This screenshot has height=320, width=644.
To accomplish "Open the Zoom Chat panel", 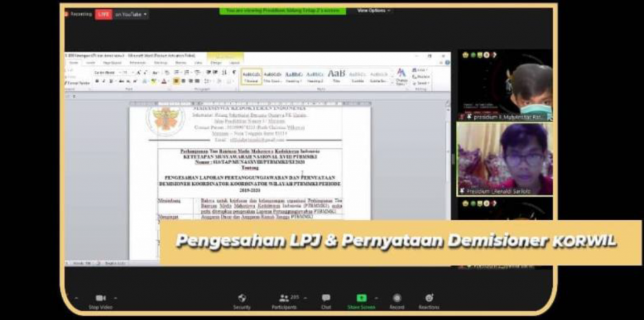I will 326,301.
